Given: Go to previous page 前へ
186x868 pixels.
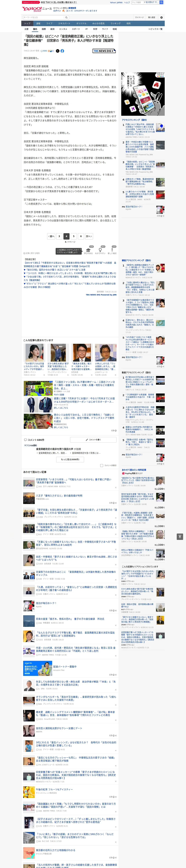Looking at the screenshot, I should [x=51, y=236].
